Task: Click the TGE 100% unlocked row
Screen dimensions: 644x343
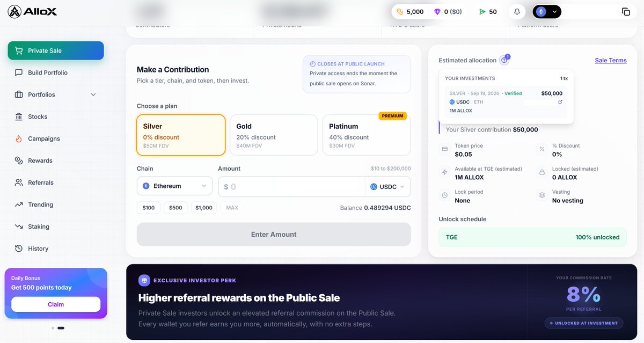Action: tap(532, 237)
